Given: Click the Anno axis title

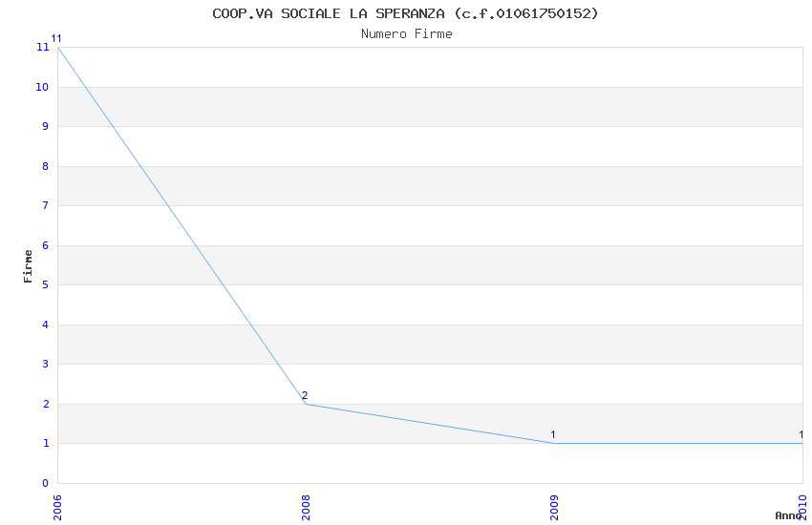Looking at the screenshot, I should (x=787, y=515).
